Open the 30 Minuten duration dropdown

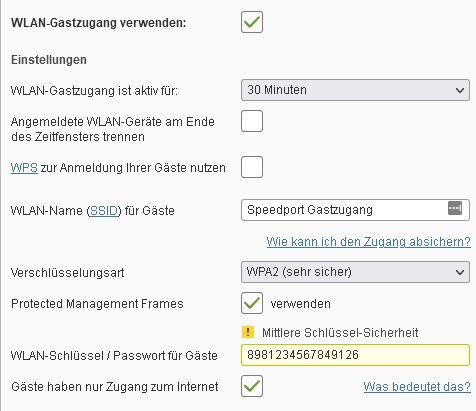pyautogui.click(x=355, y=90)
